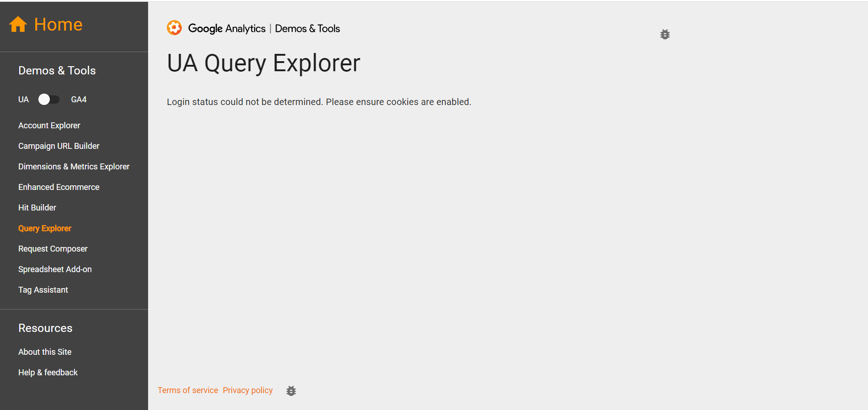
Task: Open Tag Assistant
Action: tap(43, 290)
